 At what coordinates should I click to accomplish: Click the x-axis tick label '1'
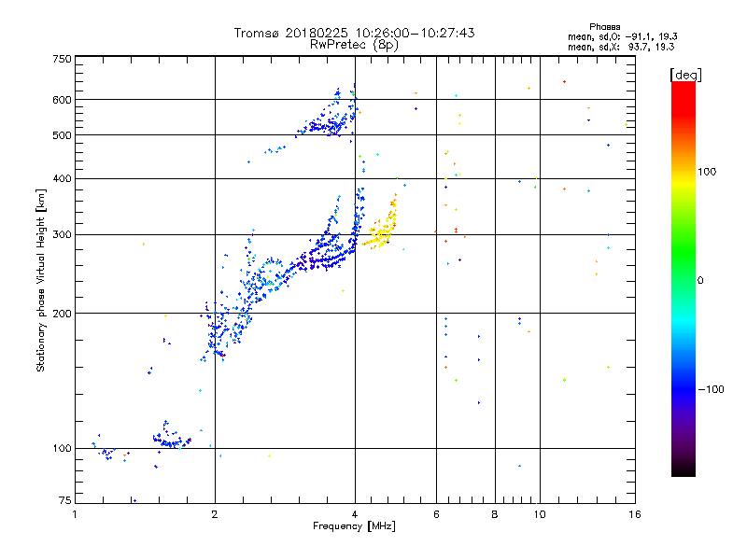(75, 514)
